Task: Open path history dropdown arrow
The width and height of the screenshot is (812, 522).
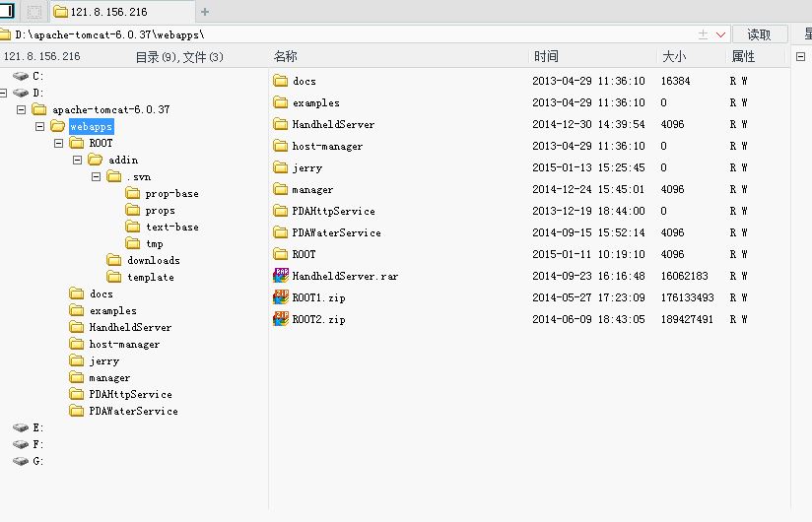Action: [720, 34]
